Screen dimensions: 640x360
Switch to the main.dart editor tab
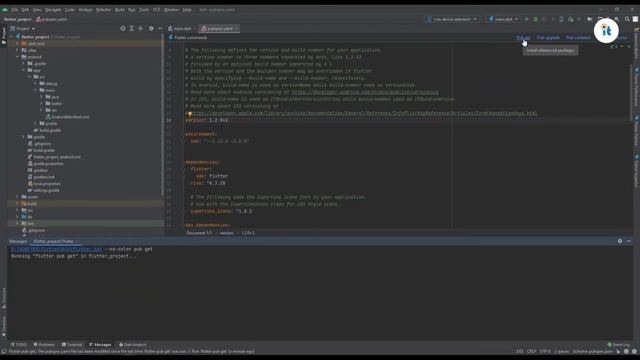coord(180,29)
